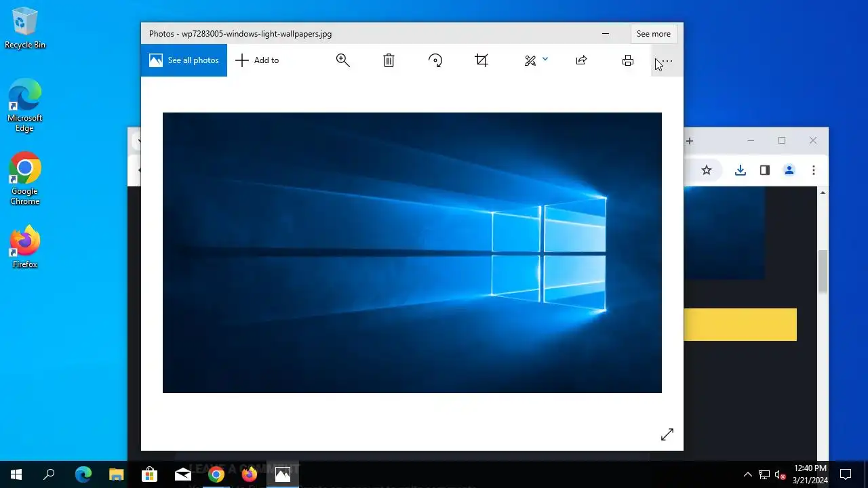Image resolution: width=868 pixels, height=488 pixels.
Task: Enter fullscreen with the diagonal arrows icon
Action: click(667, 434)
